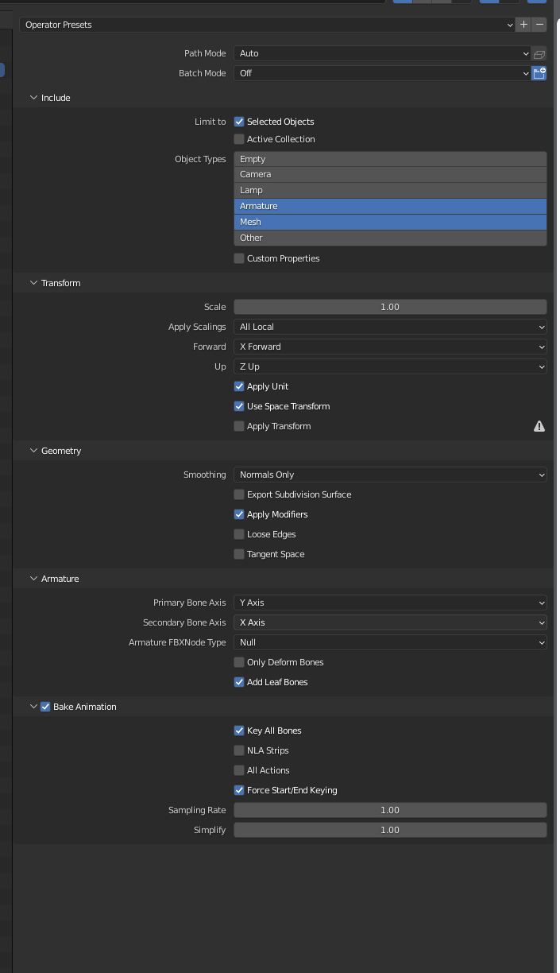The height and width of the screenshot is (973, 560).
Task: Uncheck the Bake Animation checkbox
Action: coord(45,707)
